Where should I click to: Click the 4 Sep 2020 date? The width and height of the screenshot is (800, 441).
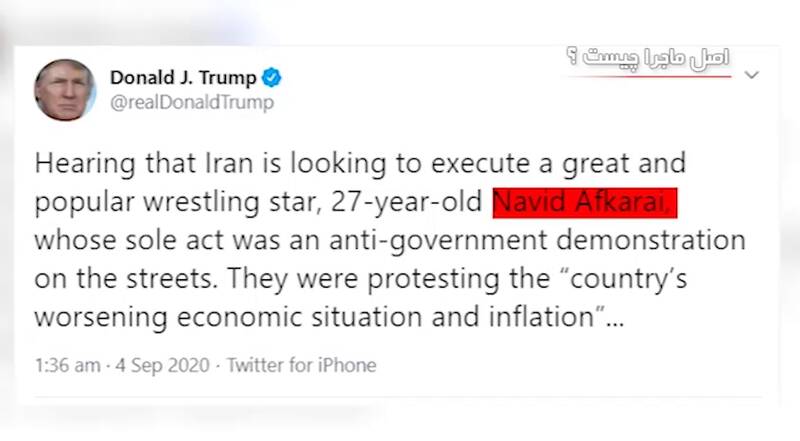[162, 365]
